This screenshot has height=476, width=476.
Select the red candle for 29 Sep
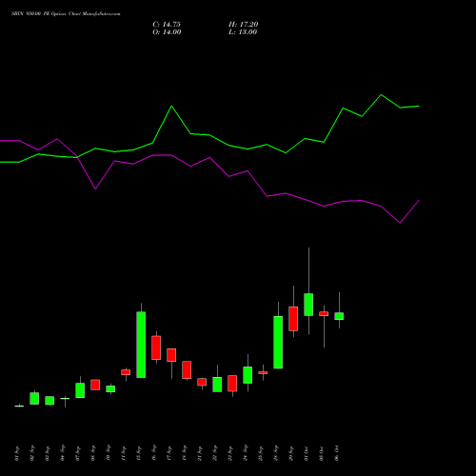293,319
